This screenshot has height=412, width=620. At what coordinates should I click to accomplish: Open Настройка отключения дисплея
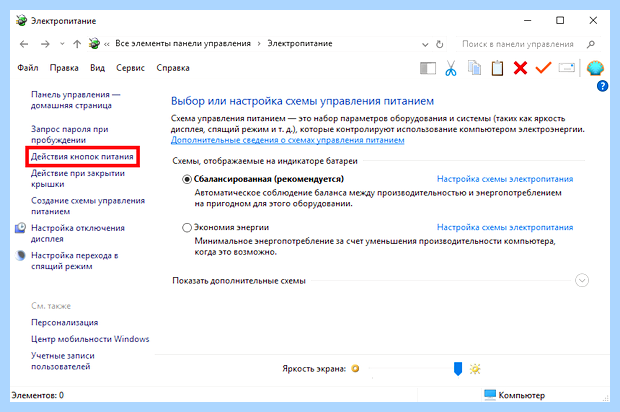78,233
